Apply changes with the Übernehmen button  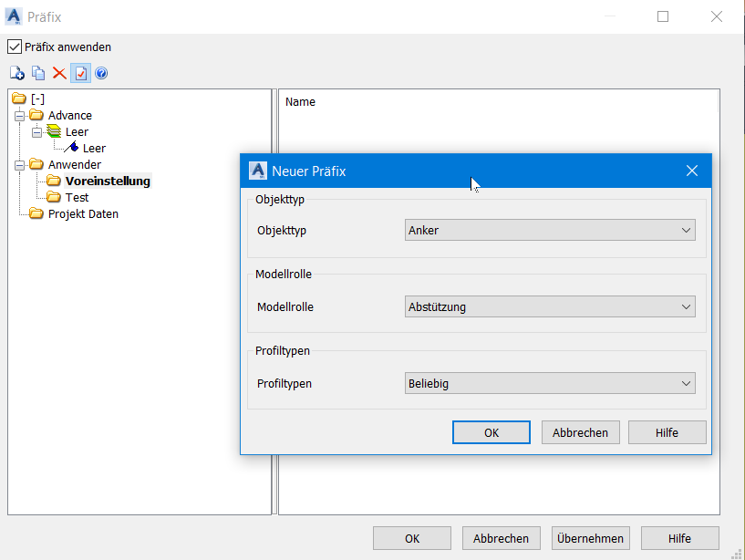click(590, 538)
